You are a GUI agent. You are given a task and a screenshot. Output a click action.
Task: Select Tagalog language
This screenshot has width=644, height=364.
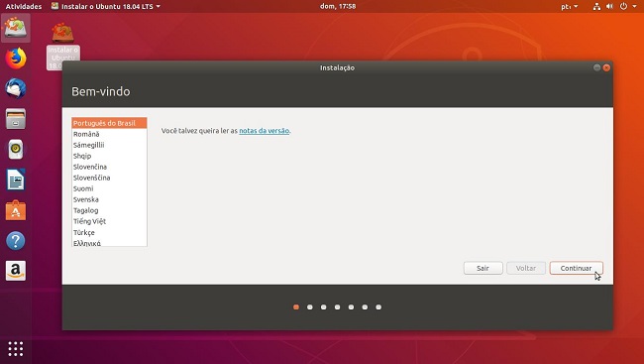[109, 210]
